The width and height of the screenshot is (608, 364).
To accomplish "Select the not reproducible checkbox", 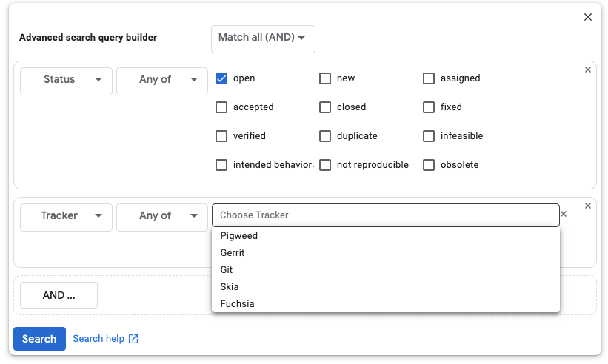I will click(325, 165).
